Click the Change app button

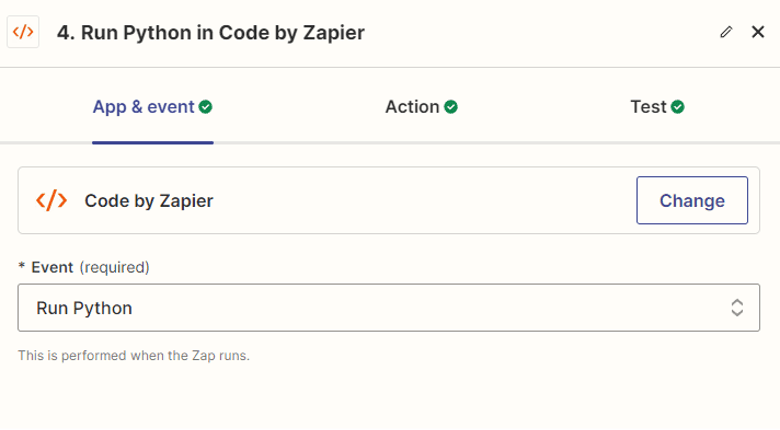pyautogui.click(x=692, y=200)
